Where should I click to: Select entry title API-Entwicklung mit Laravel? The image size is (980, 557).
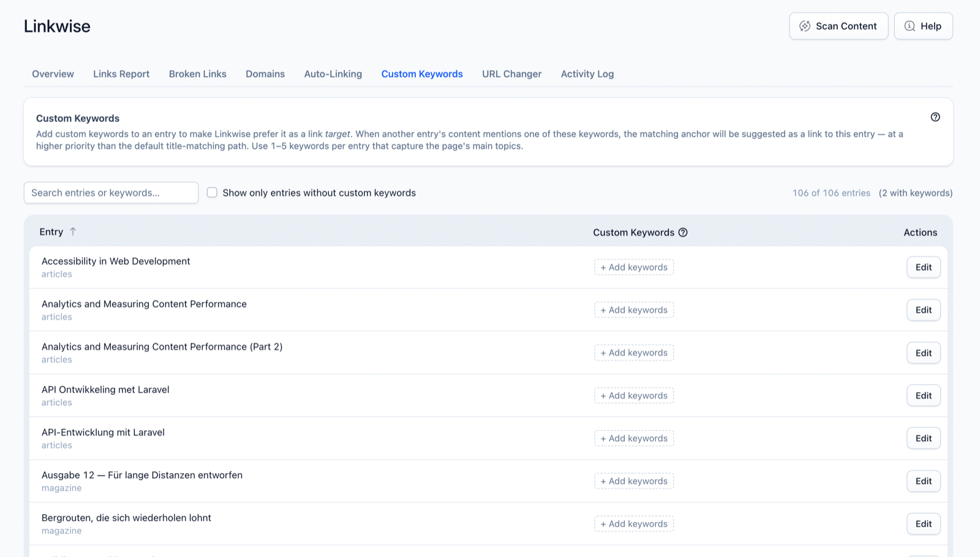pos(103,433)
